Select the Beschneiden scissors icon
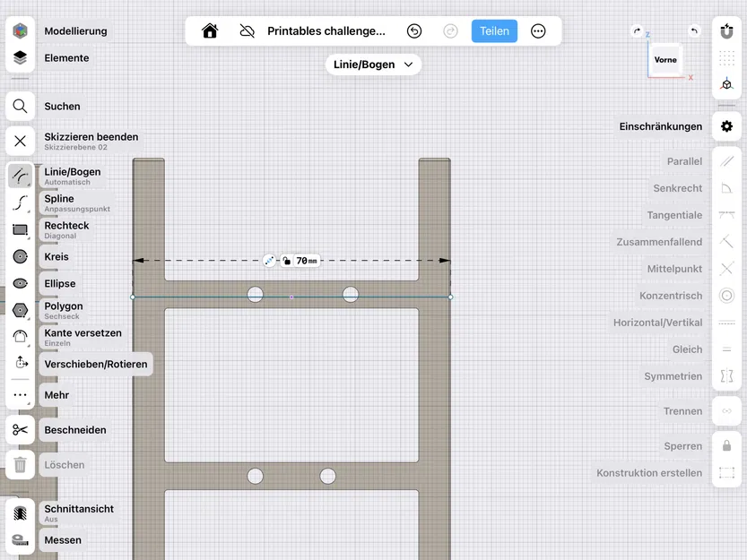 pos(20,430)
